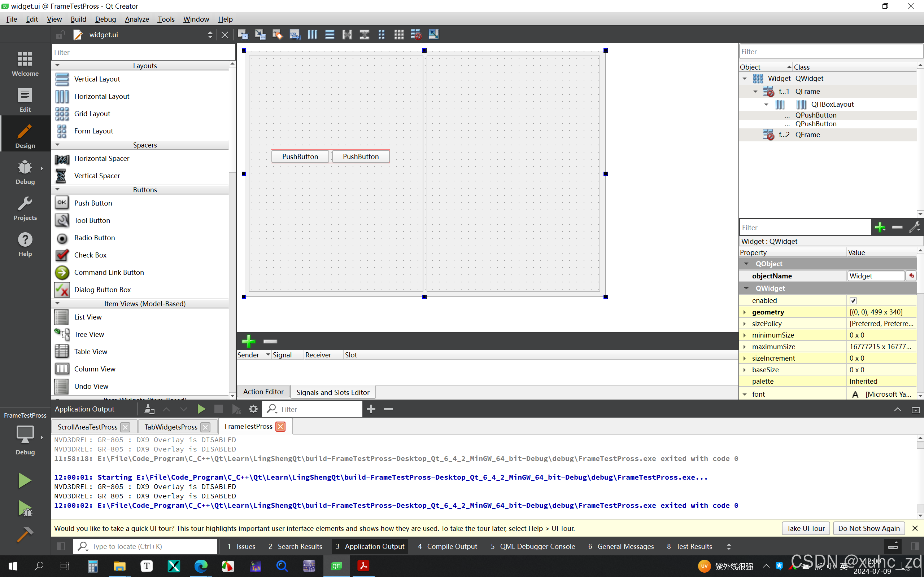
Task: Open the Application Output settings gear
Action: [x=253, y=409]
